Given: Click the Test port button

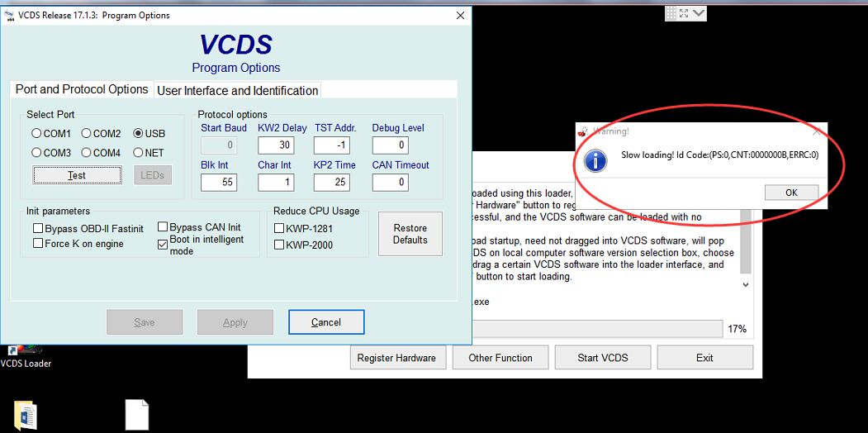Looking at the screenshot, I should click(x=77, y=175).
